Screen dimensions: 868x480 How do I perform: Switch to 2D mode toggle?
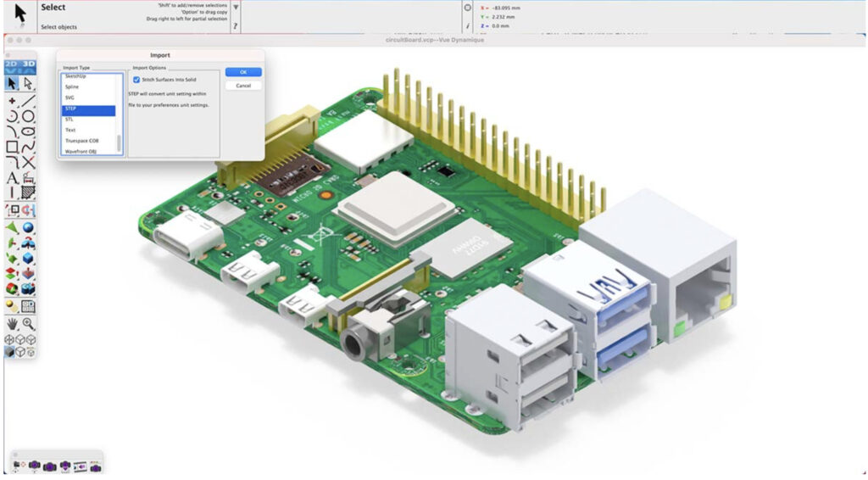[12, 65]
